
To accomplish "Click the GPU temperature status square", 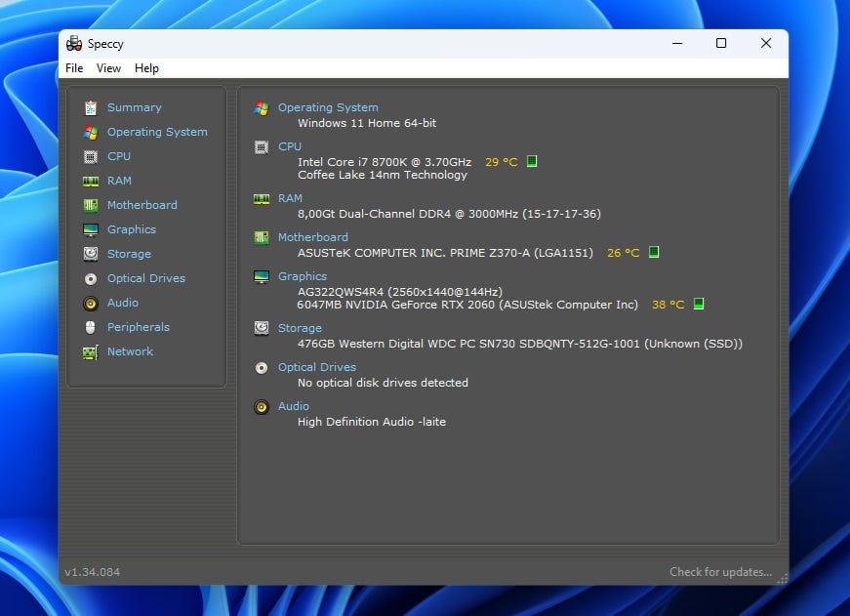I will click(x=699, y=304).
